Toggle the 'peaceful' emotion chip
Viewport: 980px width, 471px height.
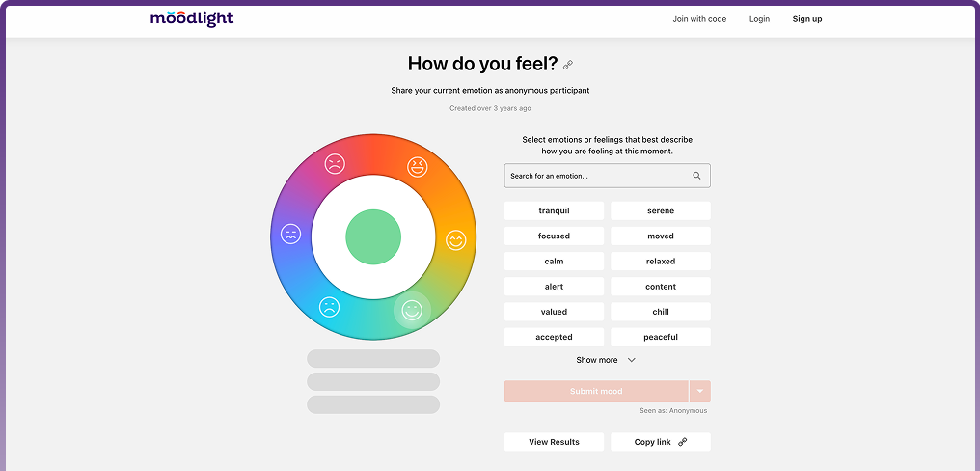pos(661,337)
